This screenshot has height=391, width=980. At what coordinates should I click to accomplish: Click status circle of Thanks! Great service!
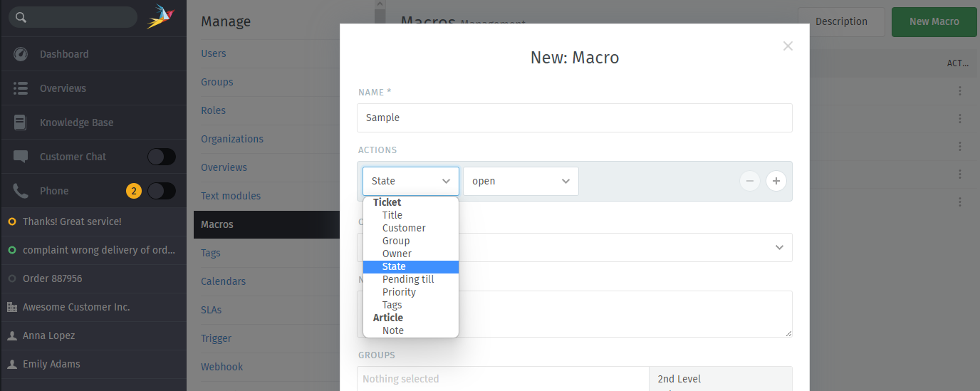tap(11, 221)
